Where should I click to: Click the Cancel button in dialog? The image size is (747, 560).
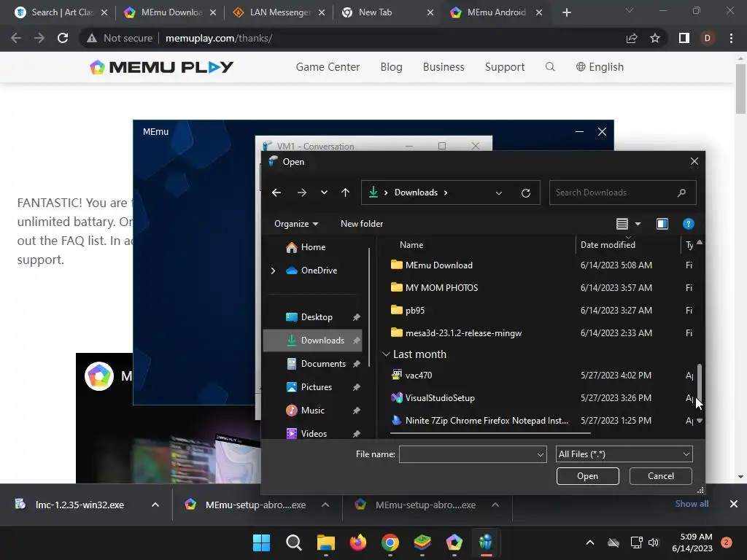click(660, 476)
